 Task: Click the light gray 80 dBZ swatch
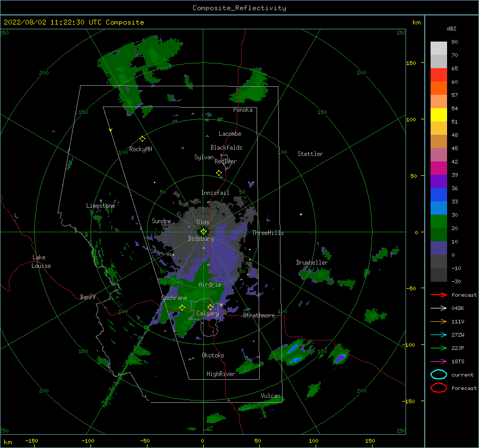pyautogui.click(x=439, y=48)
